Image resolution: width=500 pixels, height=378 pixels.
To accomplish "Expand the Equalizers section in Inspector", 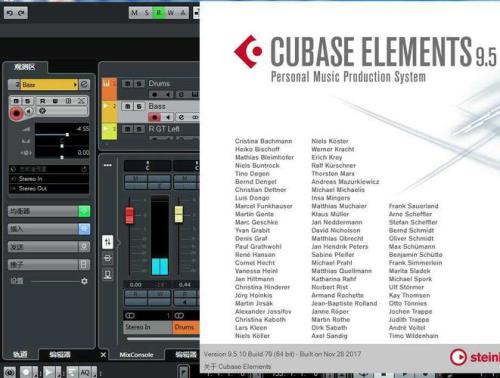I will [43, 211].
